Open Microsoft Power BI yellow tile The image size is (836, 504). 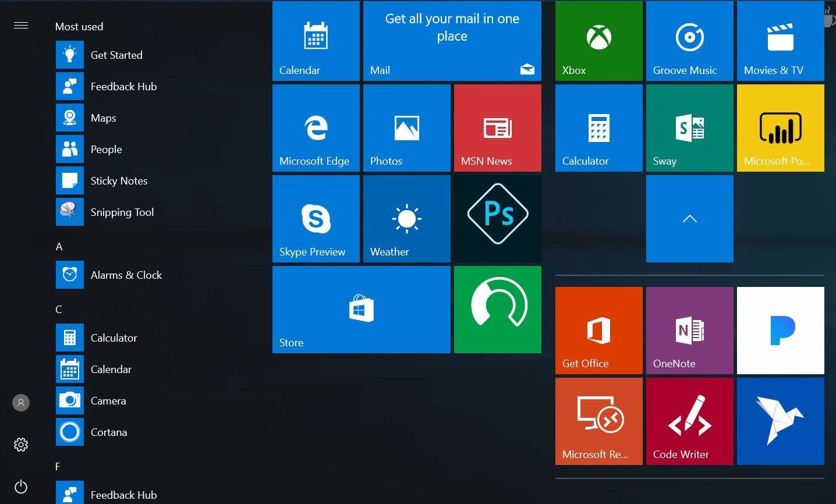pyautogui.click(x=781, y=128)
